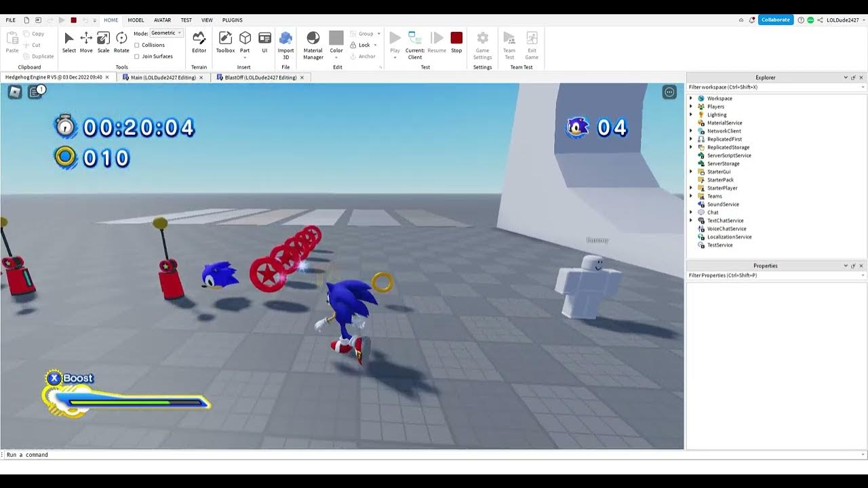Switch to the MODEL ribbon tab
This screenshot has width=868, height=488.
click(136, 20)
